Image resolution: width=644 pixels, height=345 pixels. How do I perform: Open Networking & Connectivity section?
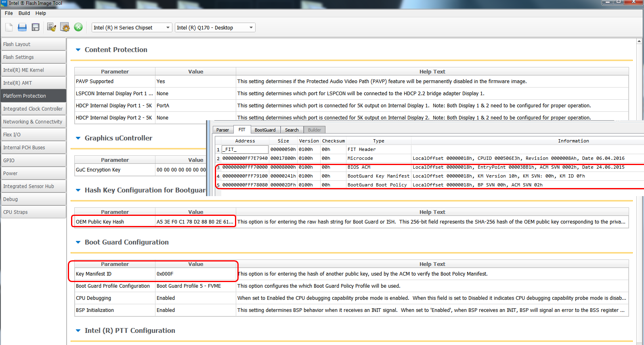[x=34, y=122]
